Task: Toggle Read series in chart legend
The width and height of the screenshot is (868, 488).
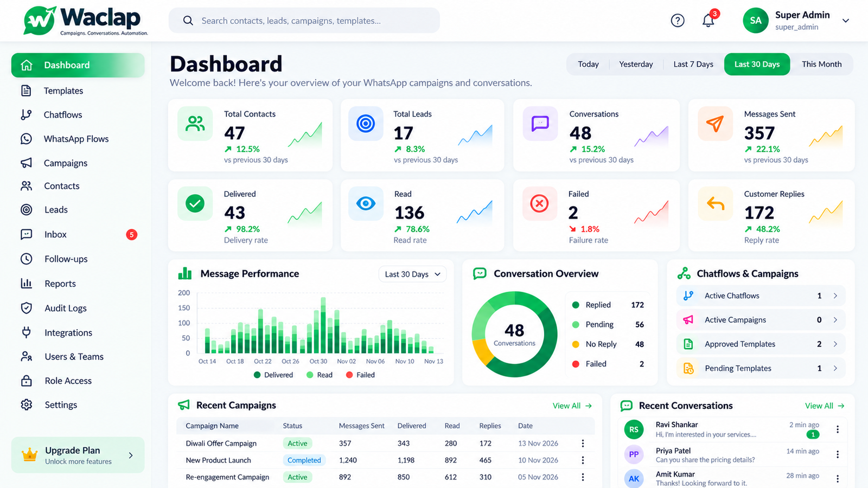Action: pyautogui.click(x=319, y=375)
